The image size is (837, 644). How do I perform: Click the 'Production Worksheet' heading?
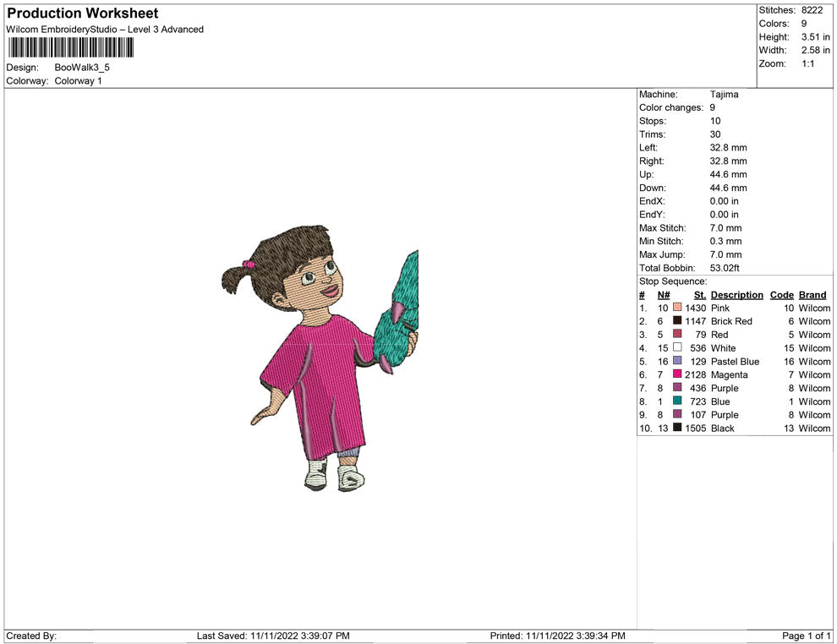tap(83, 14)
